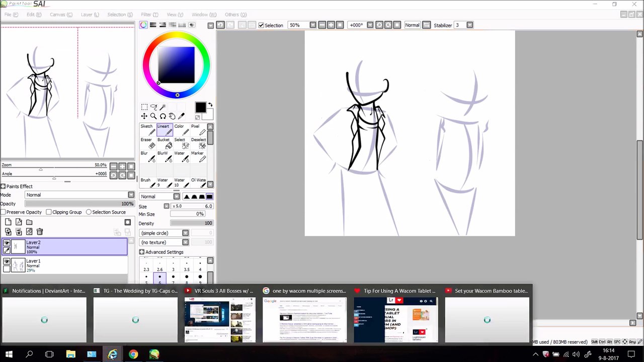Open the Canvas menu
Image resolution: width=644 pixels, height=362 pixels.
(x=61, y=15)
